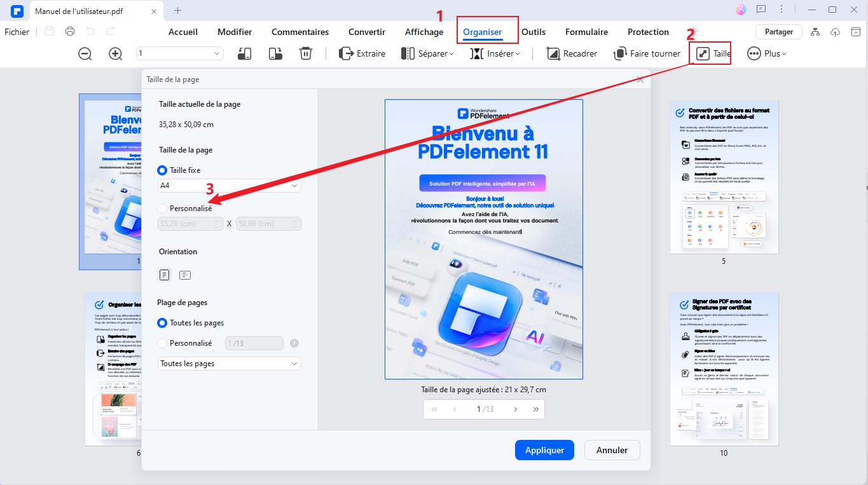868x485 pixels.
Task: Open the vertical three-dot menu
Action: tap(782, 10)
